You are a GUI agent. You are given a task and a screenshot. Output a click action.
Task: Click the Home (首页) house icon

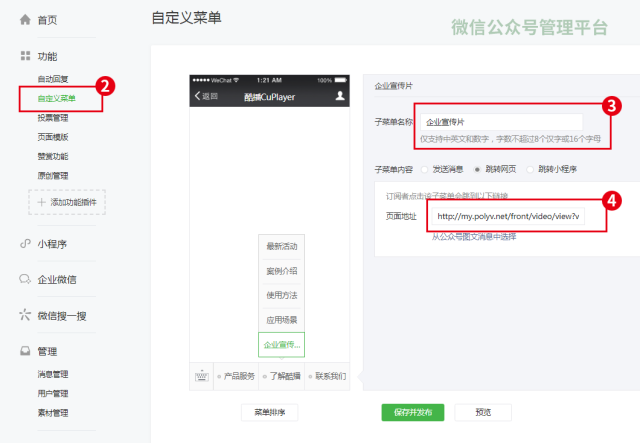point(25,20)
